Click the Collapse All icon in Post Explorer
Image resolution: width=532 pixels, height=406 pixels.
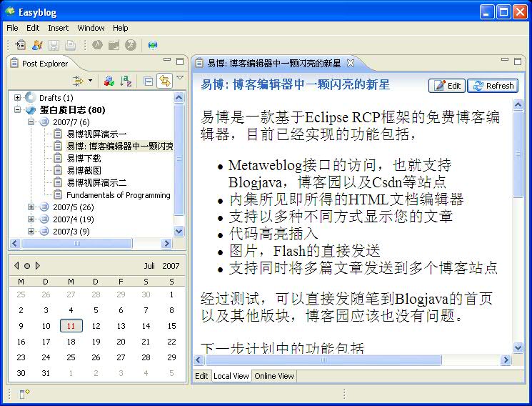(x=149, y=81)
